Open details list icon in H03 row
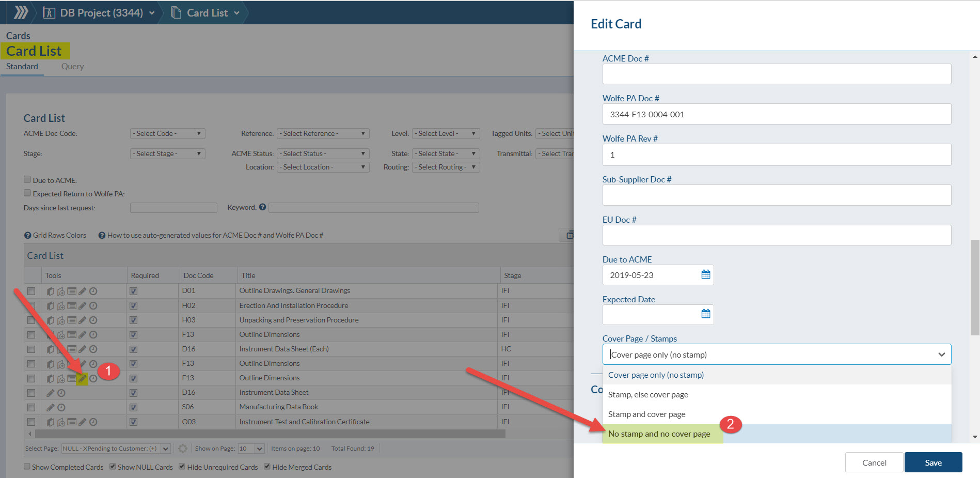The height and width of the screenshot is (478, 980). tap(72, 320)
